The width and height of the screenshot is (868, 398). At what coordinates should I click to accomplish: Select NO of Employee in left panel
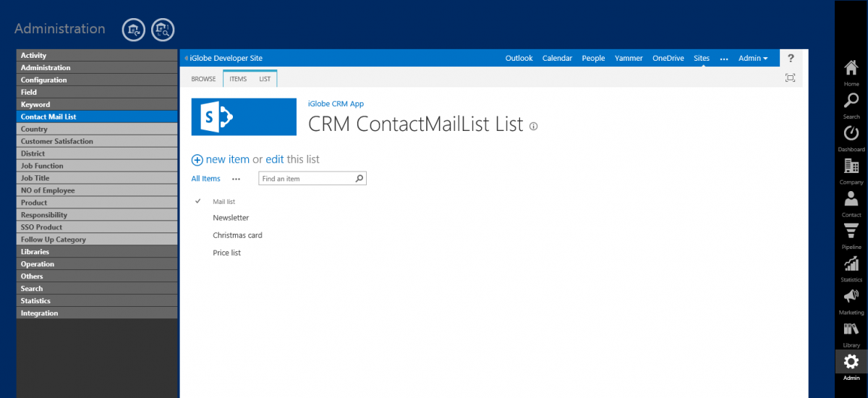coord(97,190)
